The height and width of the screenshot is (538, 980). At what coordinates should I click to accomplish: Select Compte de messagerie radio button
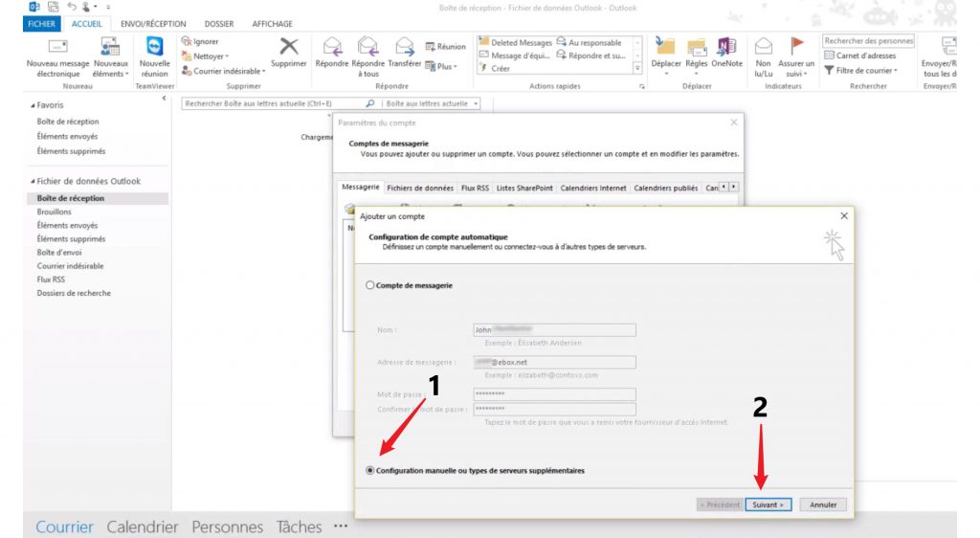[370, 285]
